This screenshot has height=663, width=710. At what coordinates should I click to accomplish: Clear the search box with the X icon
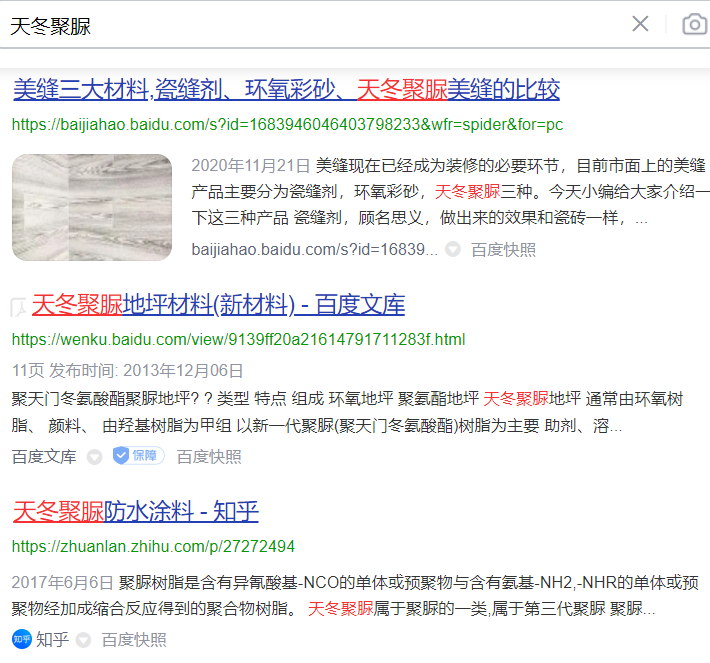640,24
